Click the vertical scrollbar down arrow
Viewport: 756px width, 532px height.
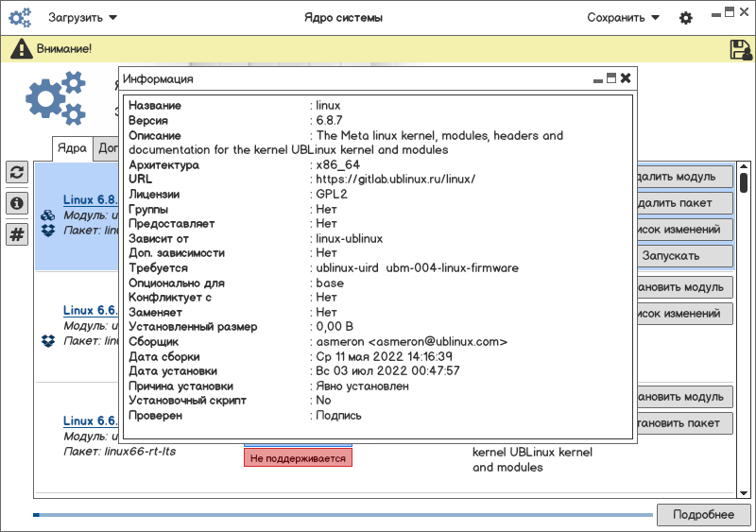tap(744, 493)
